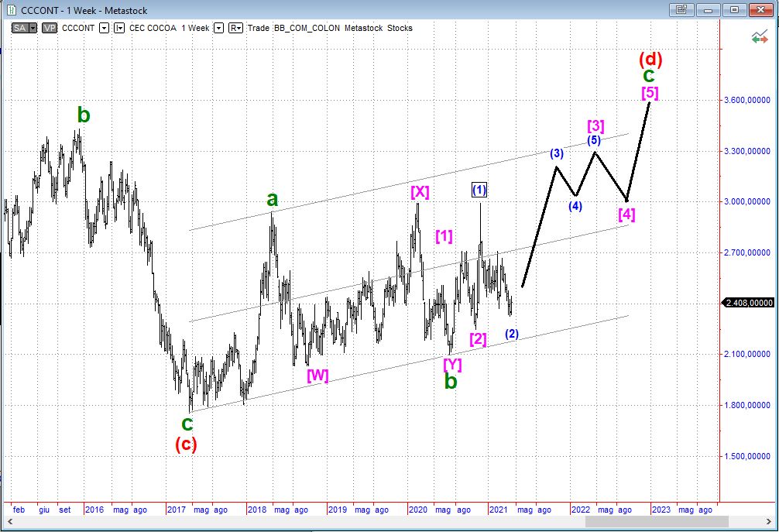
Task: Click the Trade label
Action: (259, 29)
